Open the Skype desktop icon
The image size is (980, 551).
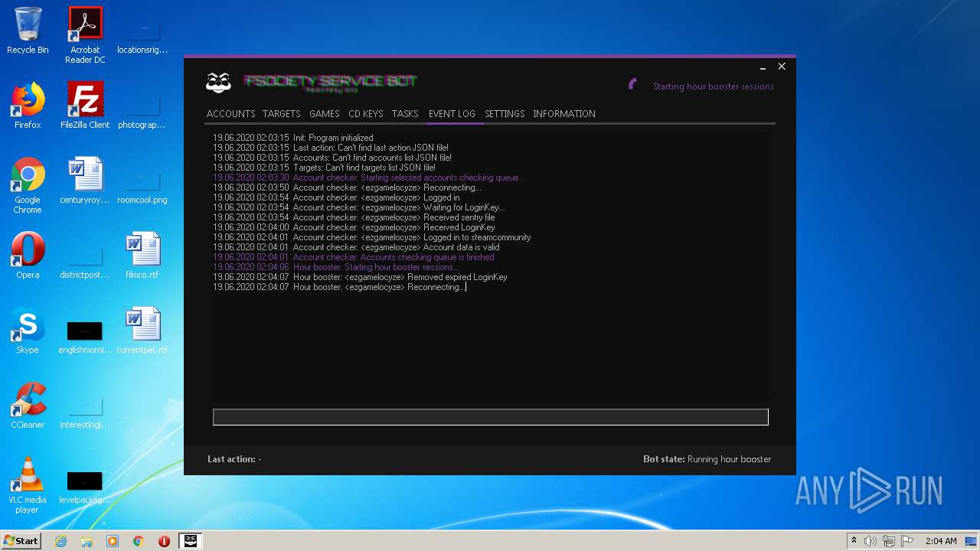pyautogui.click(x=28, y=331)
